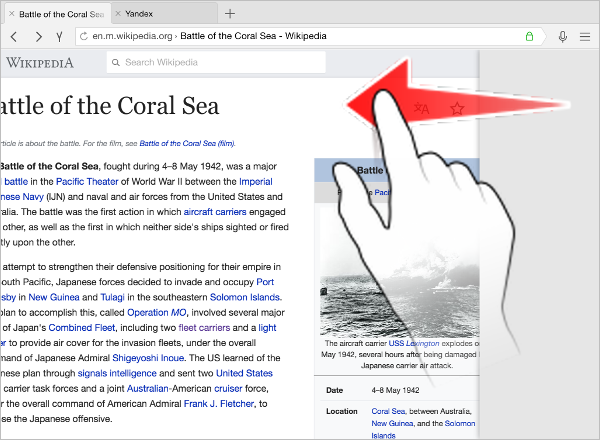Screen dimensions: 600x440
Task: Follow the light link after fleet carriers
Action: [267, 328]
